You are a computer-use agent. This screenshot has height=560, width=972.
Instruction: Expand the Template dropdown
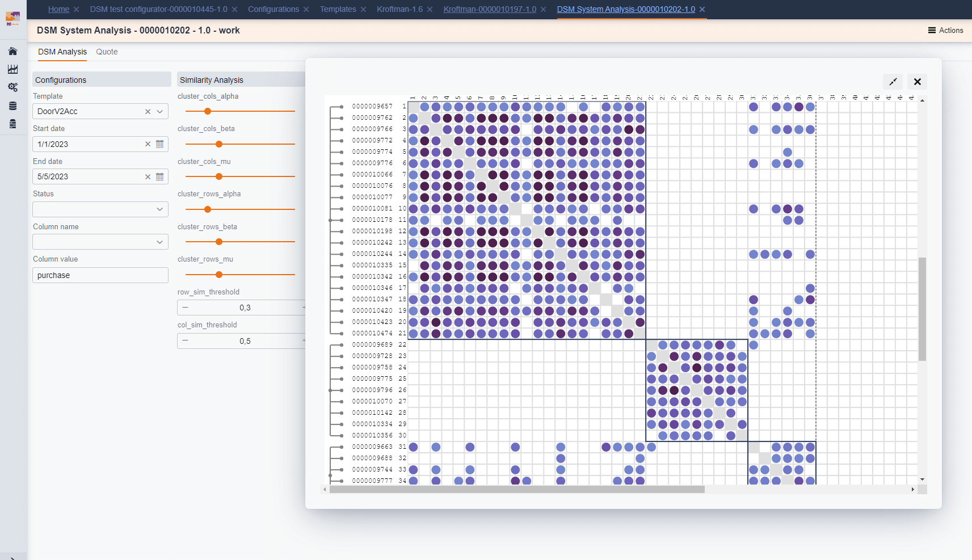point(160,112)
